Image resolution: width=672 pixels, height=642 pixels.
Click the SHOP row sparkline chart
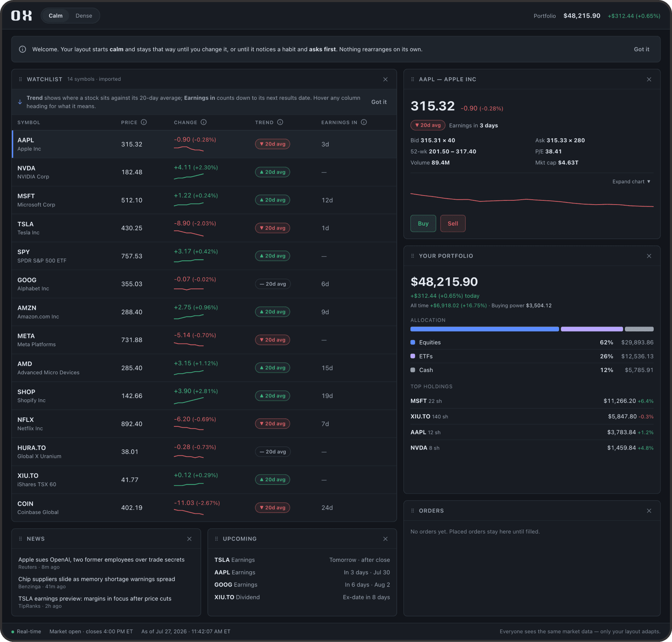(x=188, y=401)
